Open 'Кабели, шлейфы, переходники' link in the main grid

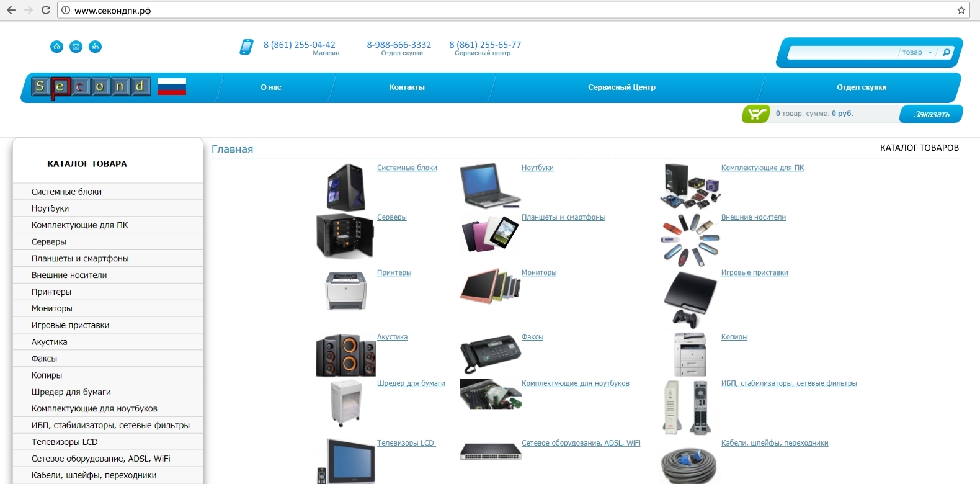point(775,443)
